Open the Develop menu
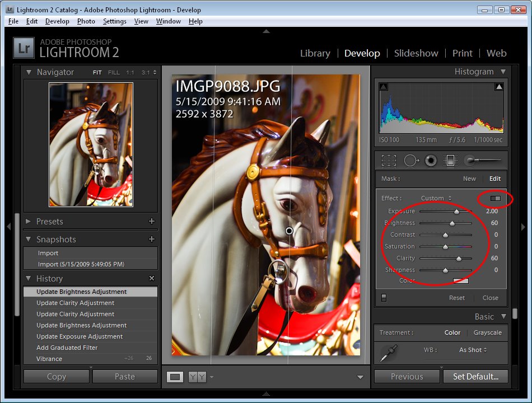 click(57, 21)
